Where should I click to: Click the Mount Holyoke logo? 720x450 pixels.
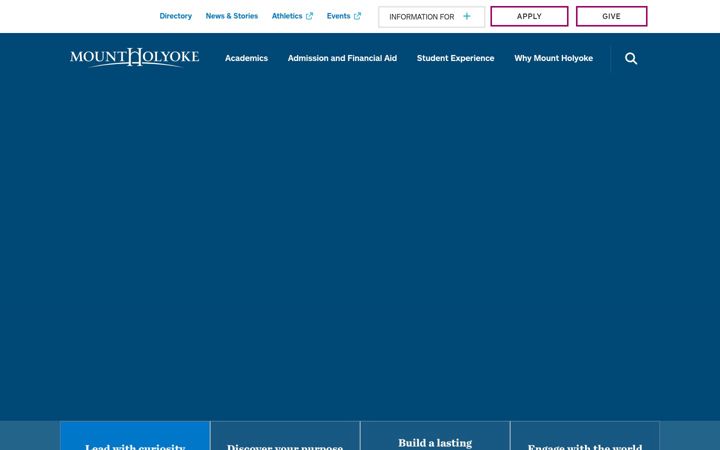[x=135, y=57]
